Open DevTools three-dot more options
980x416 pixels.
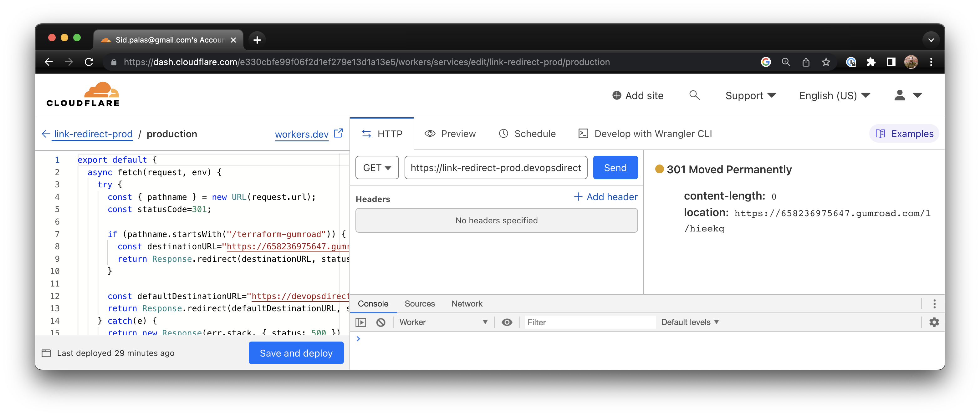pos(934,303)
